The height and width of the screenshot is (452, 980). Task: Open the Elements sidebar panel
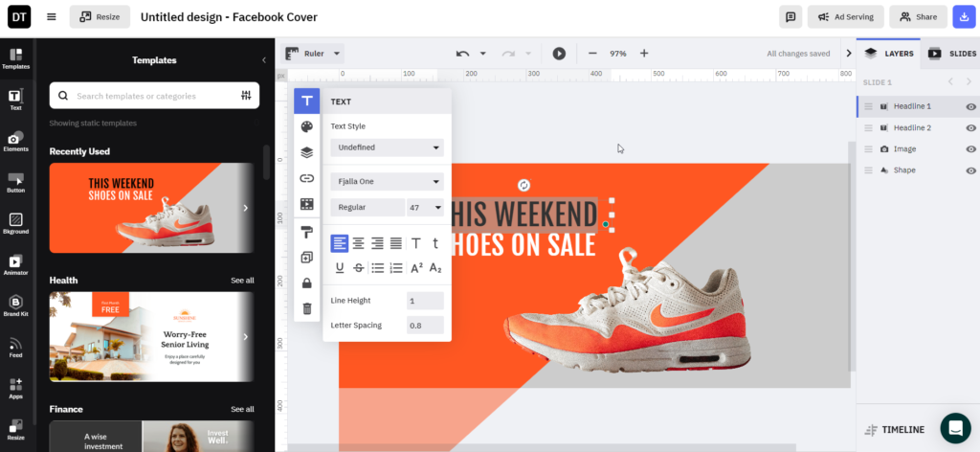tap(15, 142)
